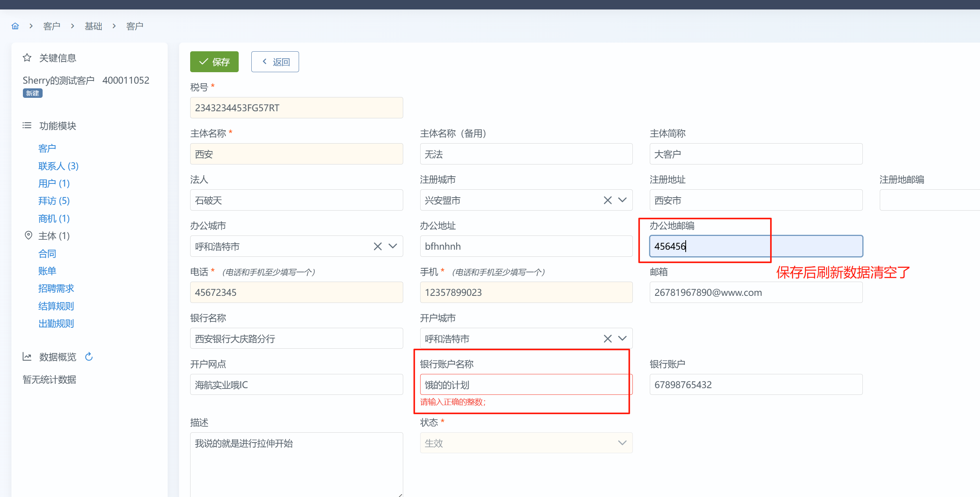Click the refresh icon next to 数据概览
The height and width of the screenshot is (497, 980).
coord(89,357)
